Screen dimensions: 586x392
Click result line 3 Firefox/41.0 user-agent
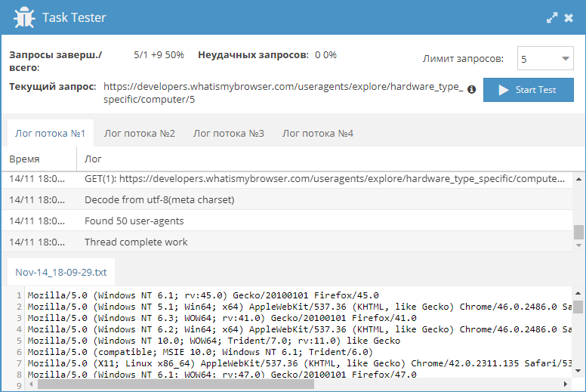tap(222, 318)
